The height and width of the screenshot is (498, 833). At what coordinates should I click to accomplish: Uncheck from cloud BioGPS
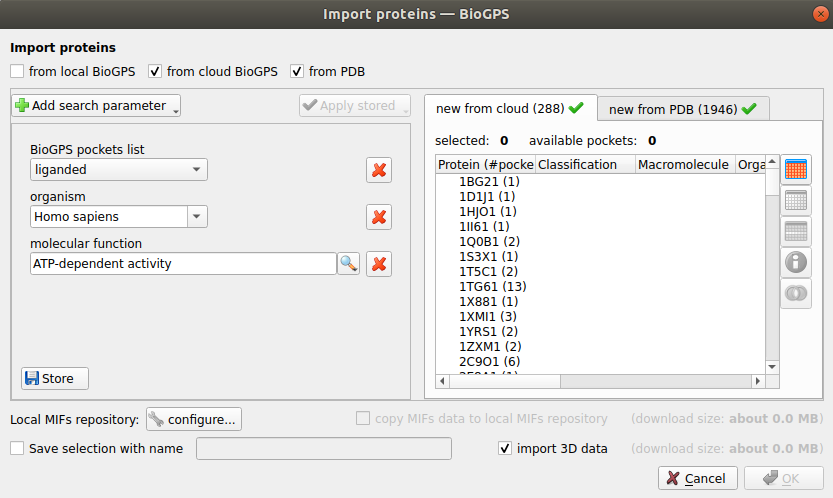(x=155, y=71)
